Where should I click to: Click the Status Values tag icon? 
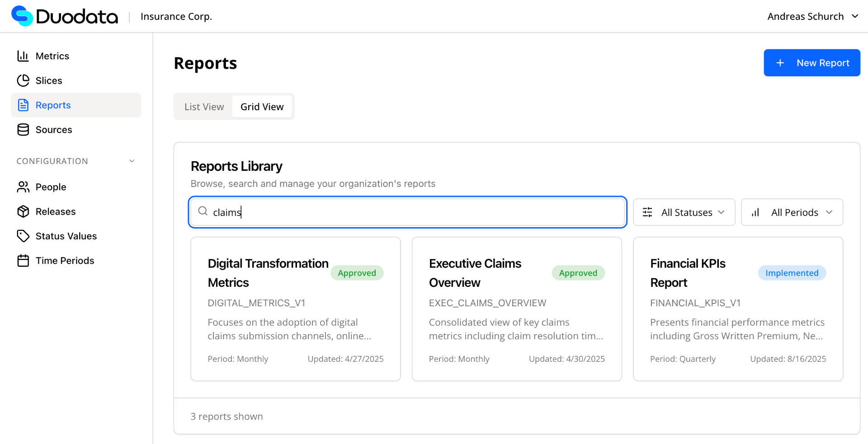23,236
